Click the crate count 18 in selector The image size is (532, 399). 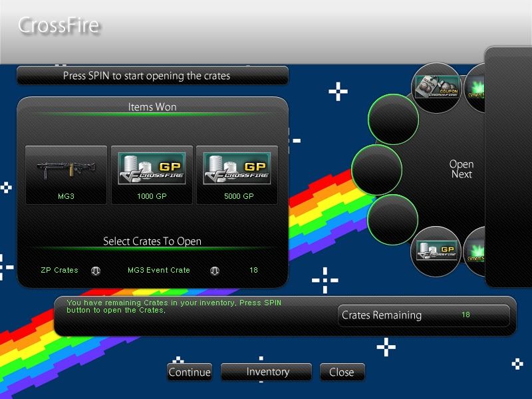click(x=253, y=271)
